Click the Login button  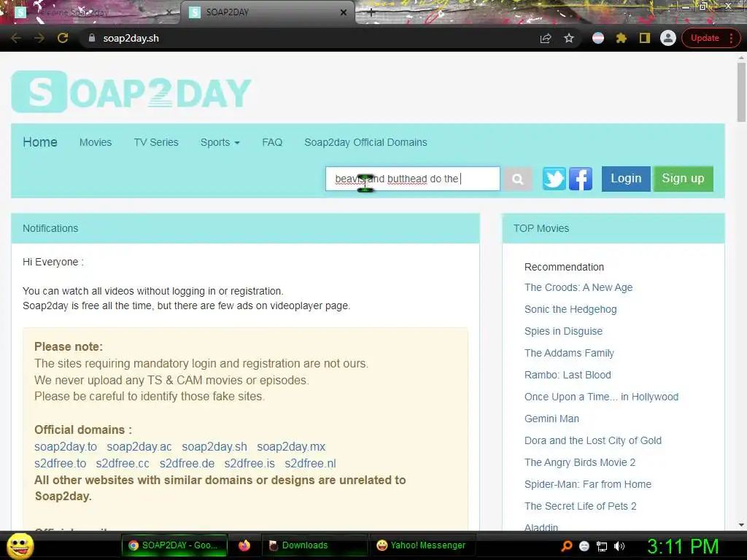tap(626, 179)
